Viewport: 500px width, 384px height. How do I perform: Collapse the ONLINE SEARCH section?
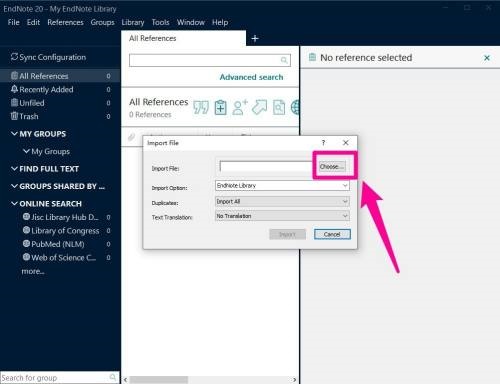14,203
